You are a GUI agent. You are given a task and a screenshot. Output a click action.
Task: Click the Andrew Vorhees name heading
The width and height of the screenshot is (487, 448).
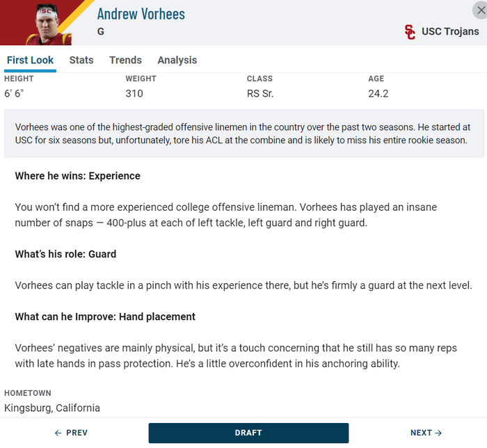141,14
